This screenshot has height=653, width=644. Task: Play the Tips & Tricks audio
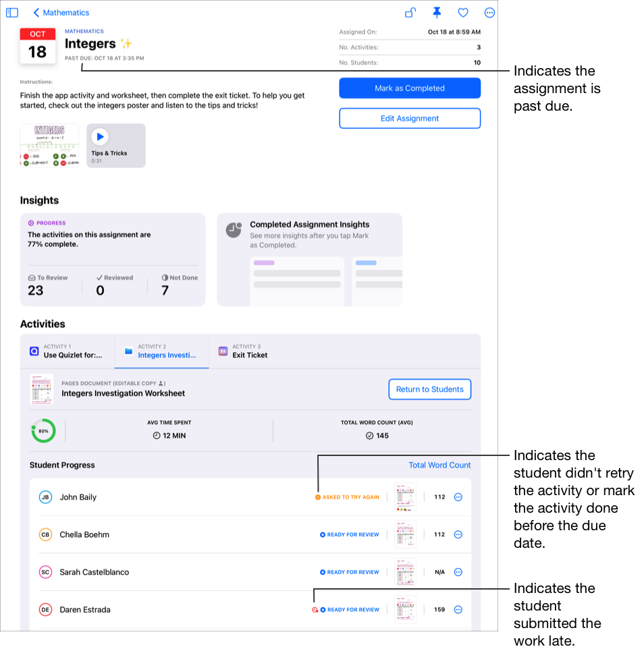(100, 136)
